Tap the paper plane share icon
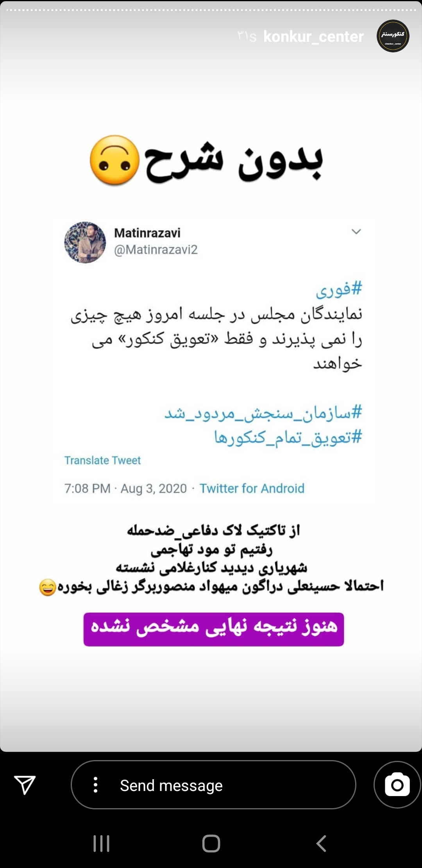422x868 pixels. point(25,785)
